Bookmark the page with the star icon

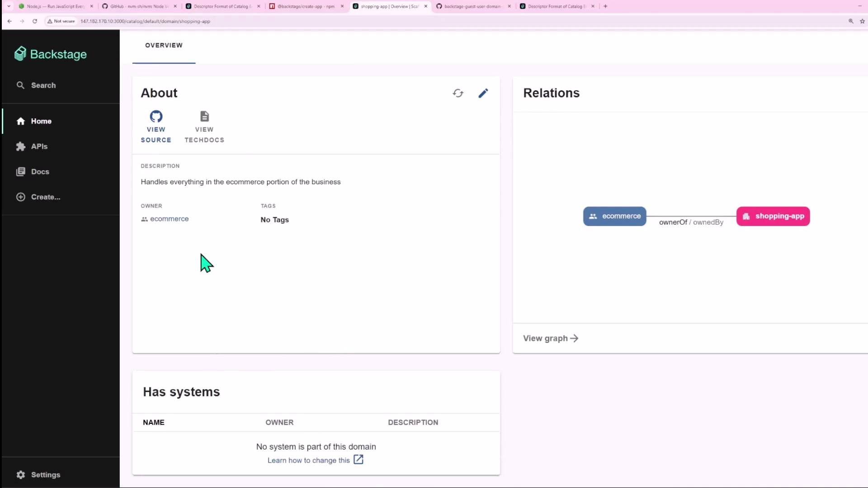(x=862, y=21)
